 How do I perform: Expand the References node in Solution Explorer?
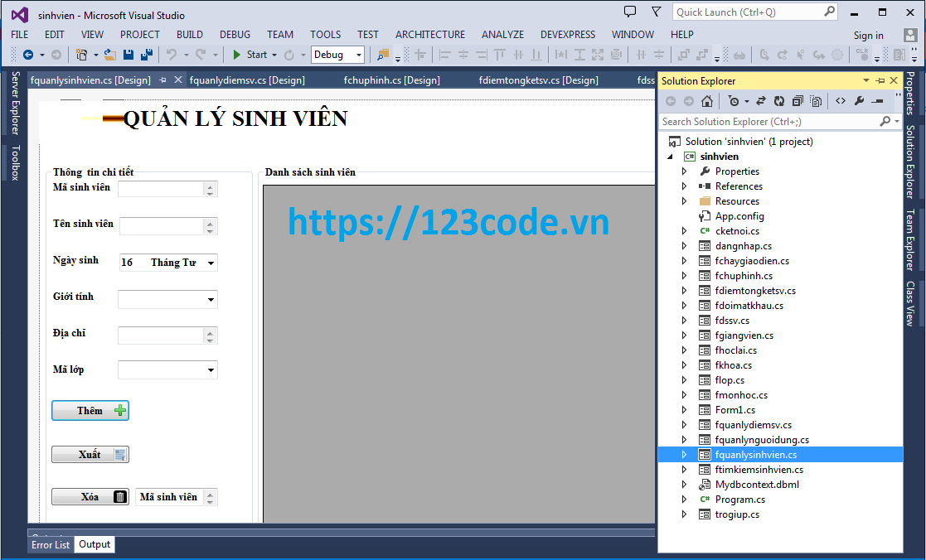pos(683,186)
